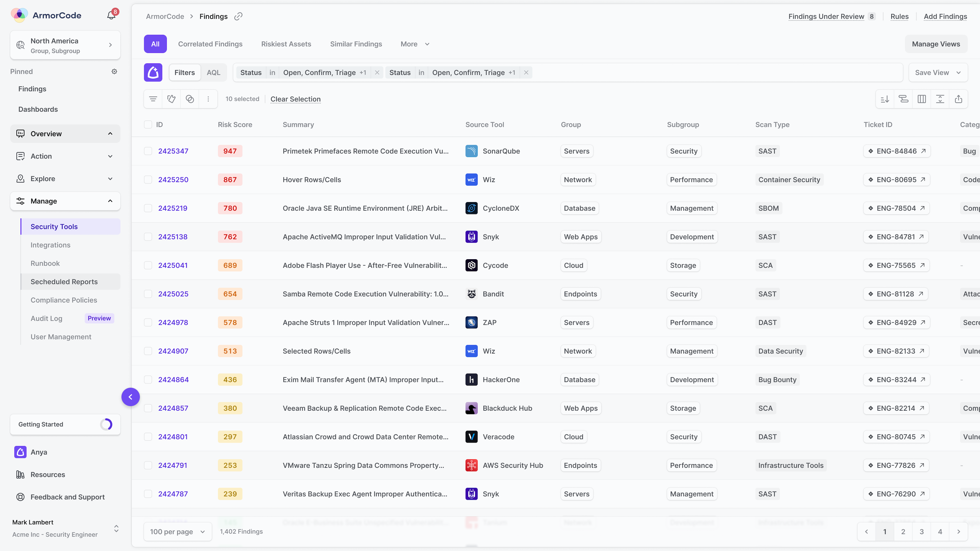The image size is (980, 551).
Task: Click the row density icon
Action: point(940,99)
